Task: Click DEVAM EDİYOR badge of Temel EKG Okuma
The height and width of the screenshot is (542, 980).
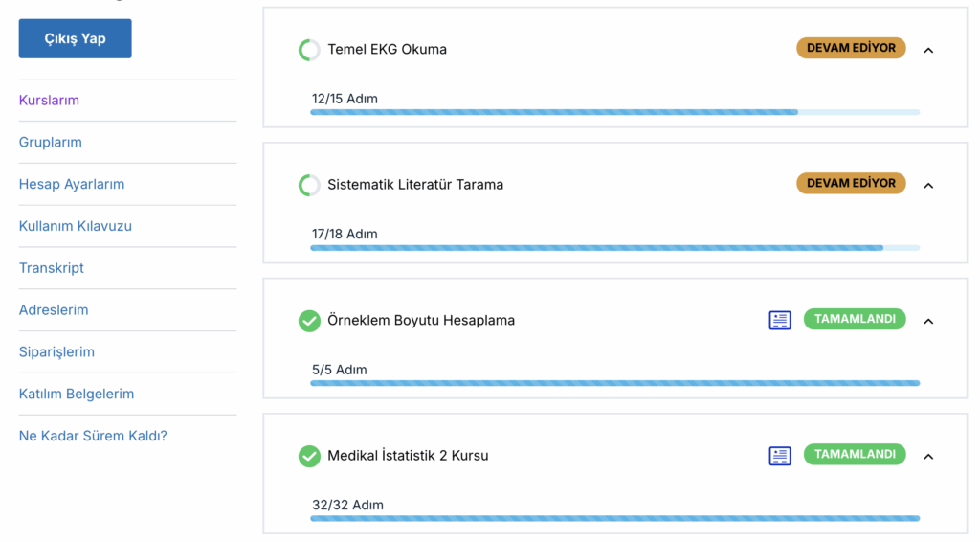Action: (851, 48)
